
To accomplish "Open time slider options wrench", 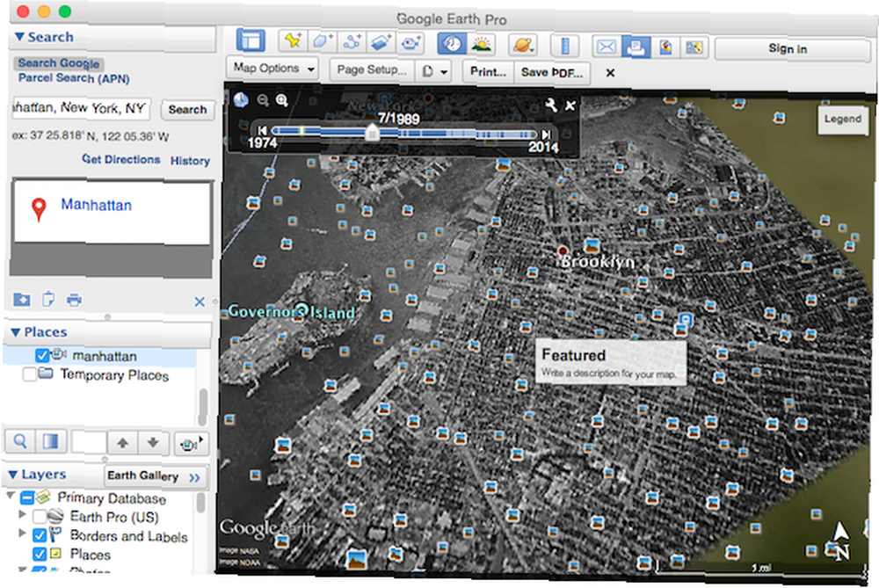I will (x=551, y=105).
